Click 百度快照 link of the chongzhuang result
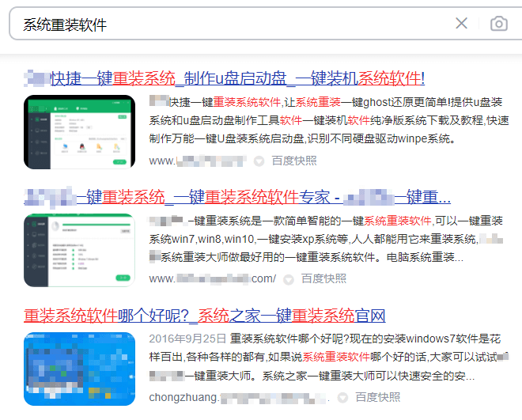Image resolution: width=522 pixels, height=420 pixels. pyautogui.click(x=378, y=397)
